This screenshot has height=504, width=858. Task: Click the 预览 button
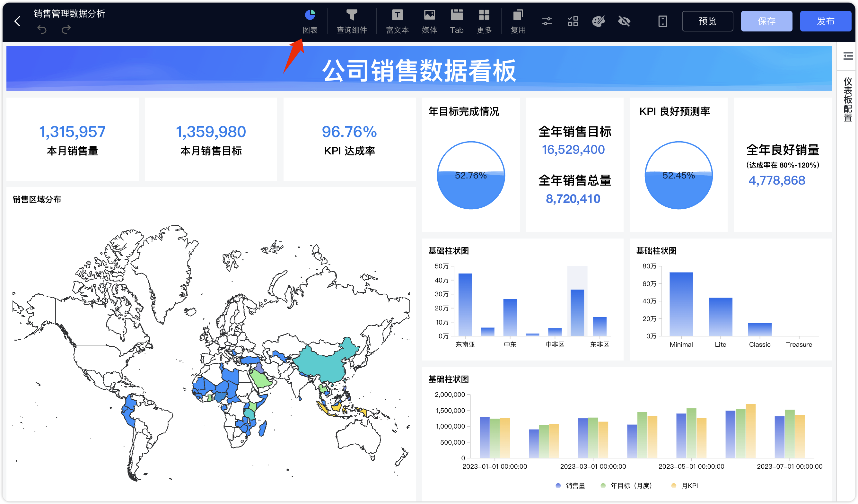coord(707,21)
